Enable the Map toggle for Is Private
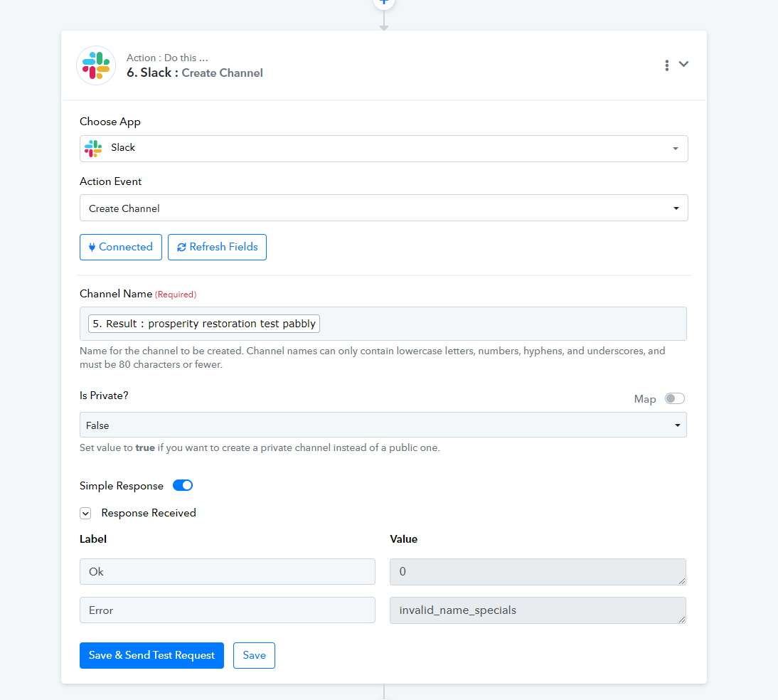Image resolution: width=778 pixels, height=700 pixels. point(674,398)
